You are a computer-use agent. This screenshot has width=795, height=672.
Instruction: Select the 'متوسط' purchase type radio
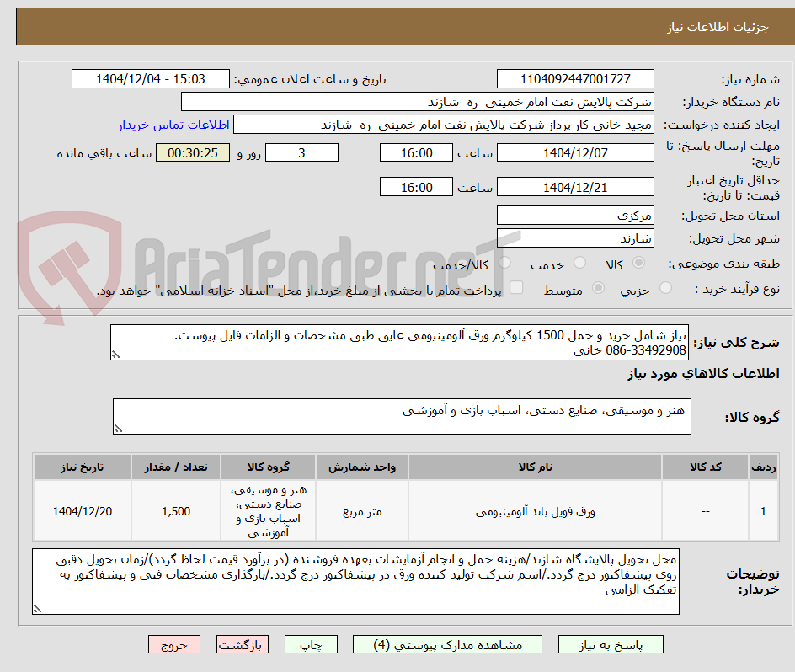pos(598,288)
